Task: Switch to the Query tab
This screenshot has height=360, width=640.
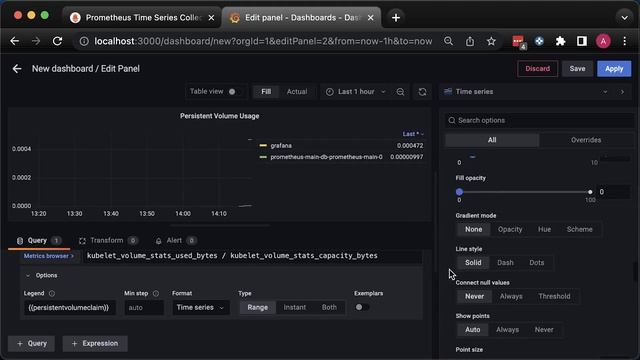Action: point(39,240)
